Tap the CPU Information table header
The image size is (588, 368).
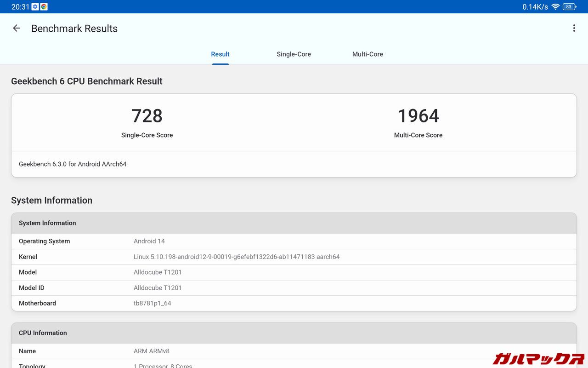294,333
